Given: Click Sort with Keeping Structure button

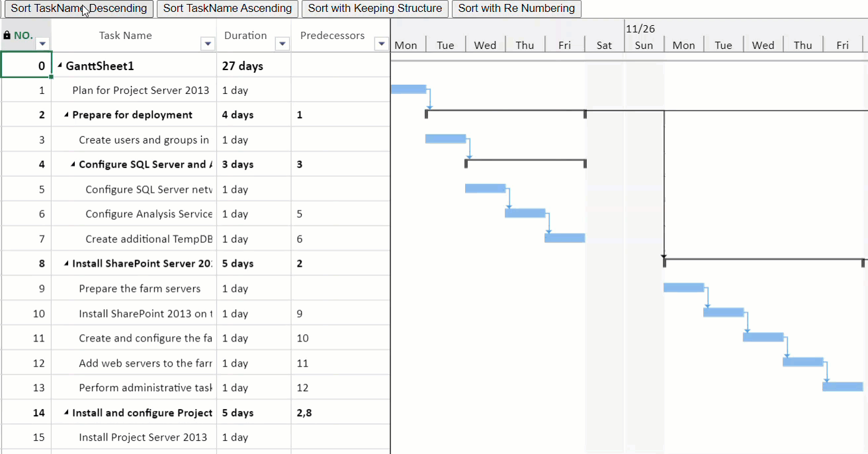Looking at the screenshot, I should point(375,9).
